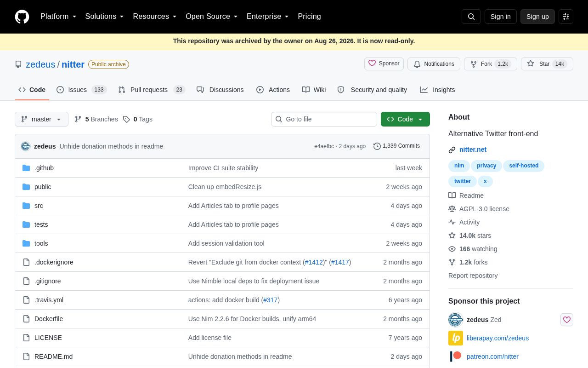
Task: Open the .dockerignore file
Action: click(54, 262)
